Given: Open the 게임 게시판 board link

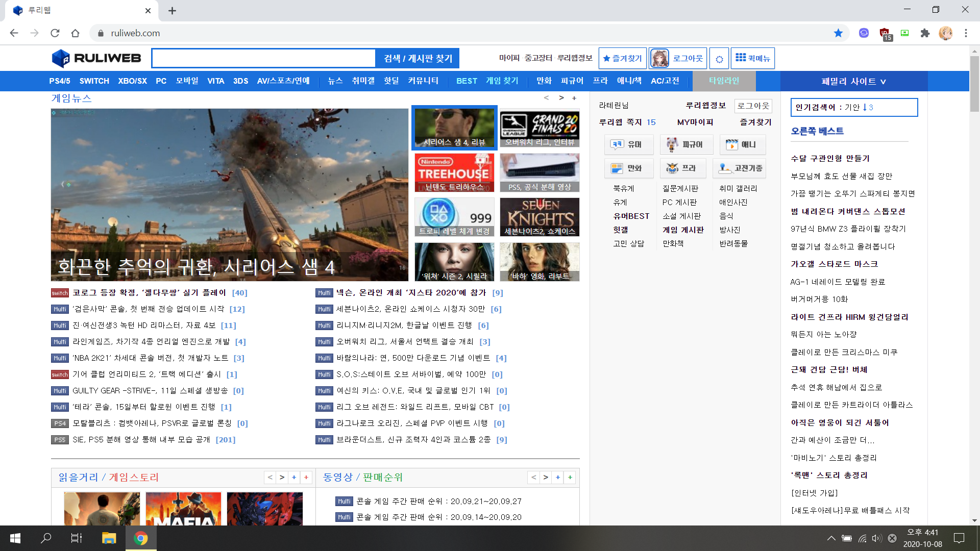Looking at the screenshot, I should coord(683,230).
